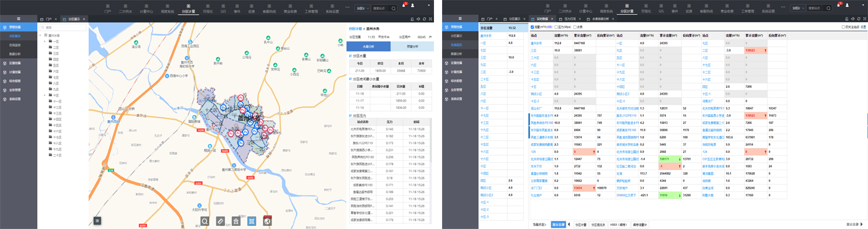Right window: toggle the 流量(m³/h) checkbox
This screenshot has width=868, height=229.
531,27
